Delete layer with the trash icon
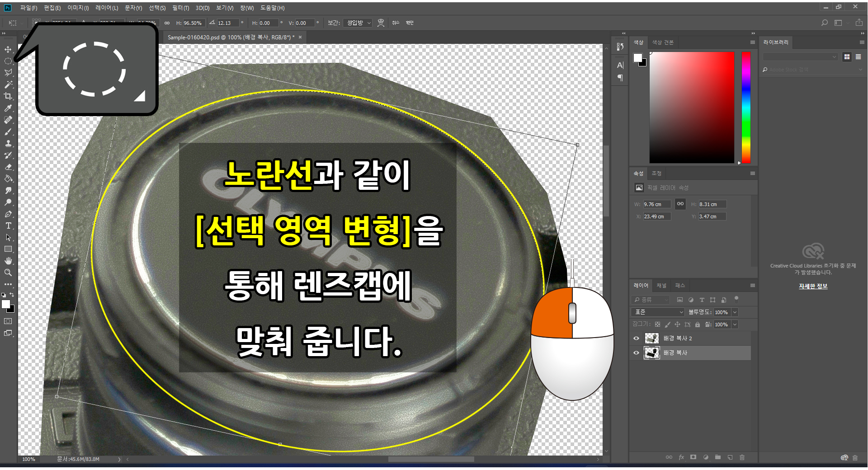The width and height of the screenshot is (868, 470). click(x=742, y=457)
